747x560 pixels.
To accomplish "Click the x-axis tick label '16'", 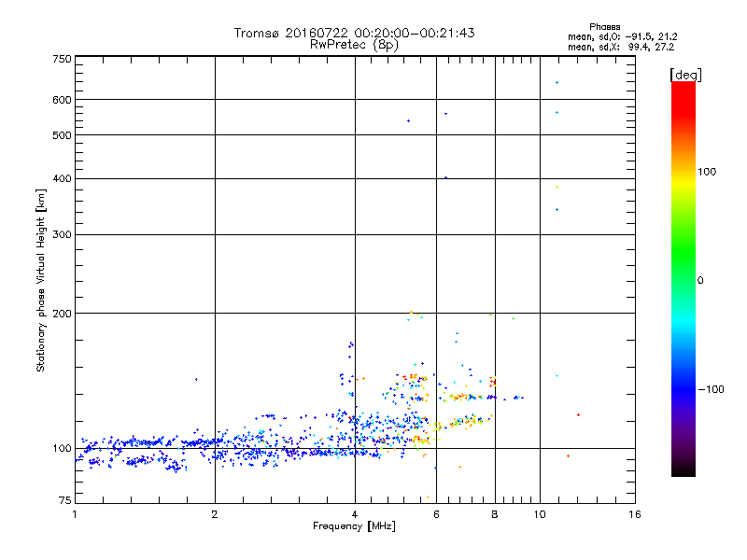I will 635,514.
